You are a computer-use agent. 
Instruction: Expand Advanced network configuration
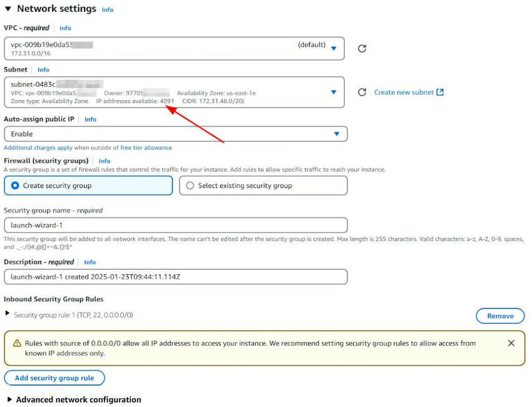(9, 399)
